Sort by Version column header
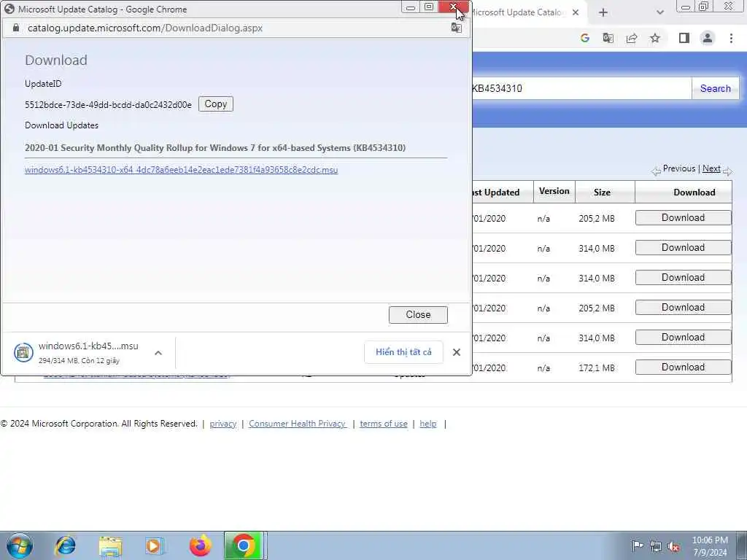 click(x=554, y=191)
